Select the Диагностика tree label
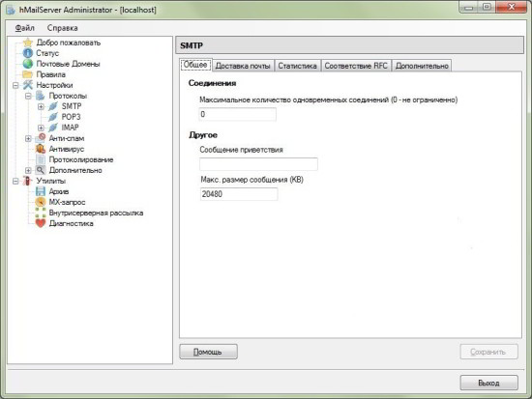Viewport: 532px width, 399px height. 72,223
